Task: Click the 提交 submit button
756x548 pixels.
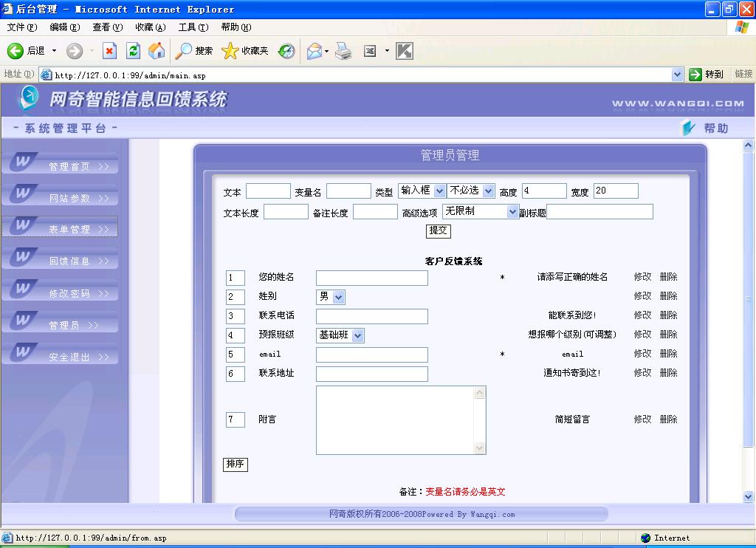Action: [439, 230]
